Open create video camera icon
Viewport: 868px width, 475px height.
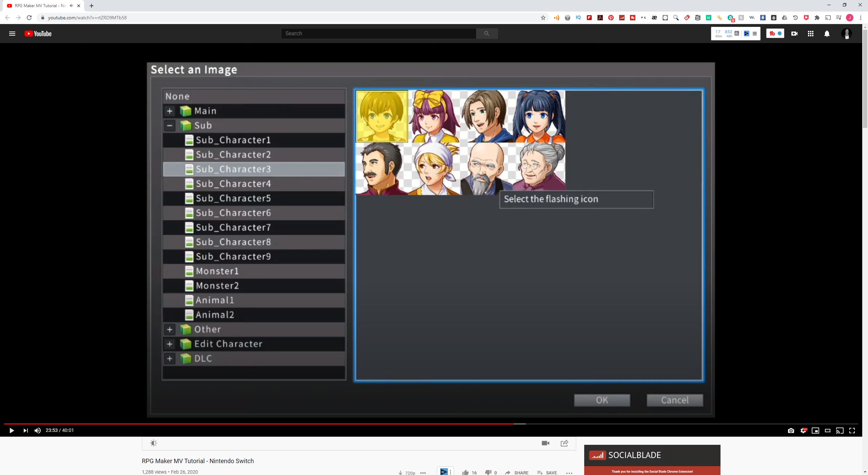[794, 34]
